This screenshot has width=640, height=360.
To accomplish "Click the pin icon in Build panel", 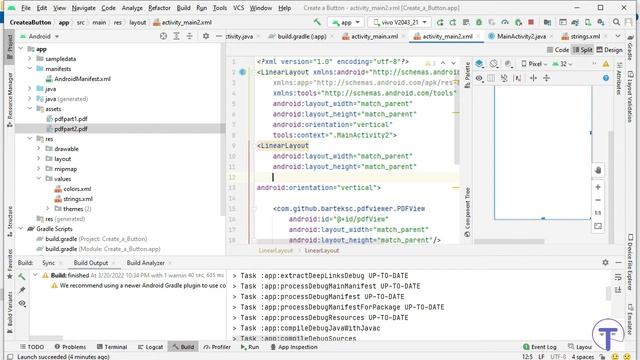I will [x=22, y=290].
